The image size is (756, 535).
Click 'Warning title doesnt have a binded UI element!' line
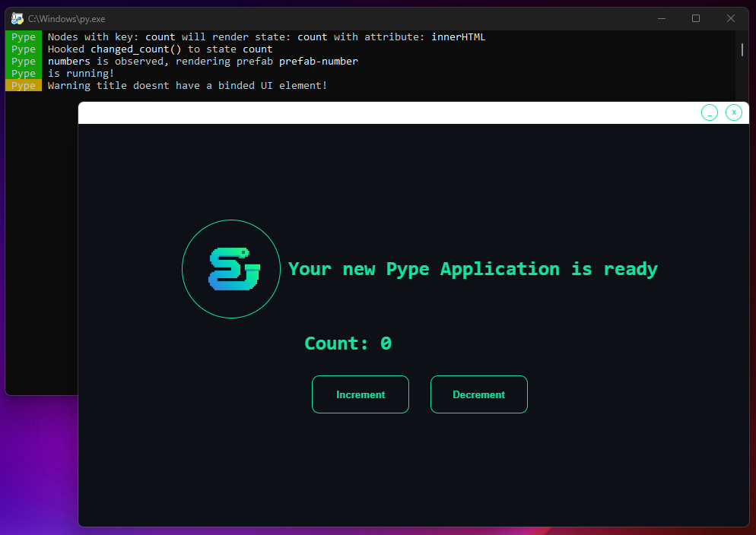click(187, 86)
